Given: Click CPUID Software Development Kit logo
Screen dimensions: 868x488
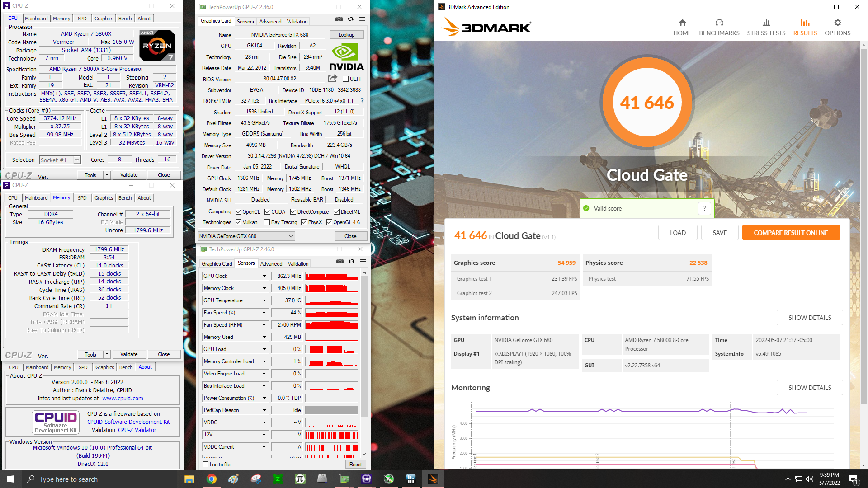Looking at the screenshot, I should click(56, 422).
